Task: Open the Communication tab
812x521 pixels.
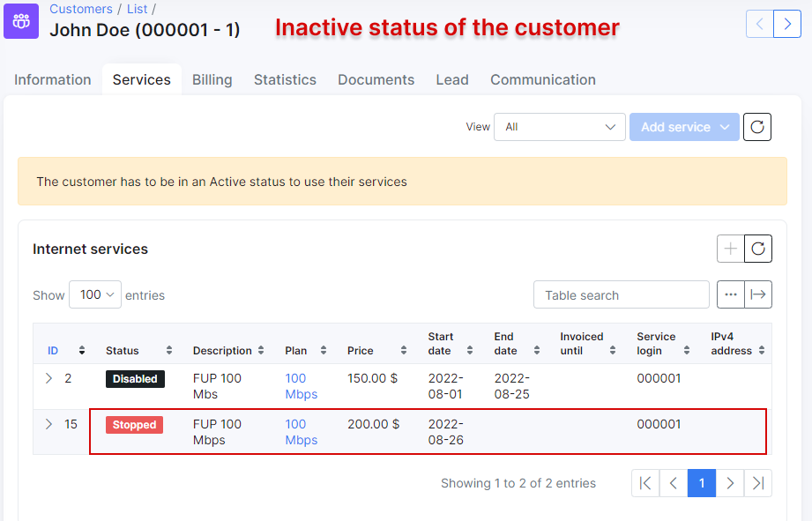Action: (x=542, y=79)
